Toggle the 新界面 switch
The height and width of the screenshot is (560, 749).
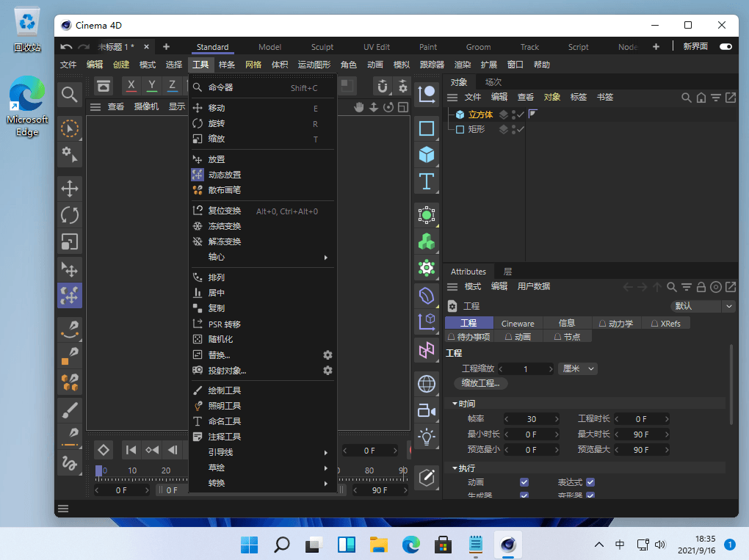[726, 47]
